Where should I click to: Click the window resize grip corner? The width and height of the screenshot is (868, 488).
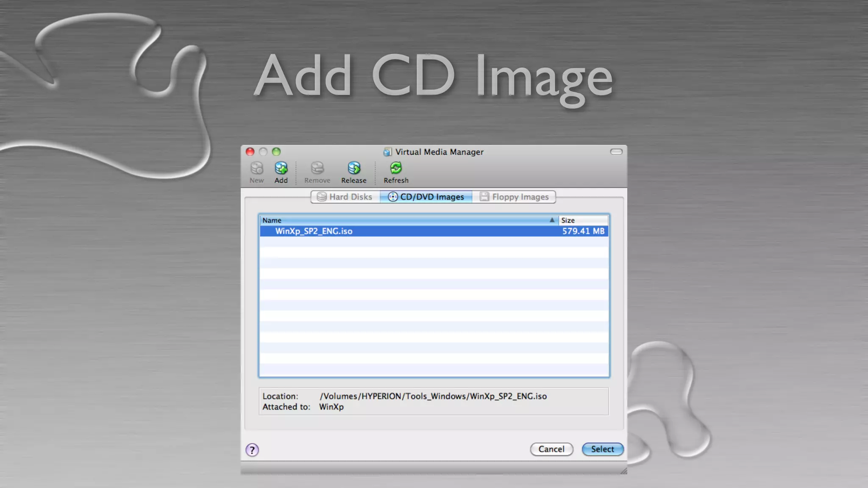[623, 471]
